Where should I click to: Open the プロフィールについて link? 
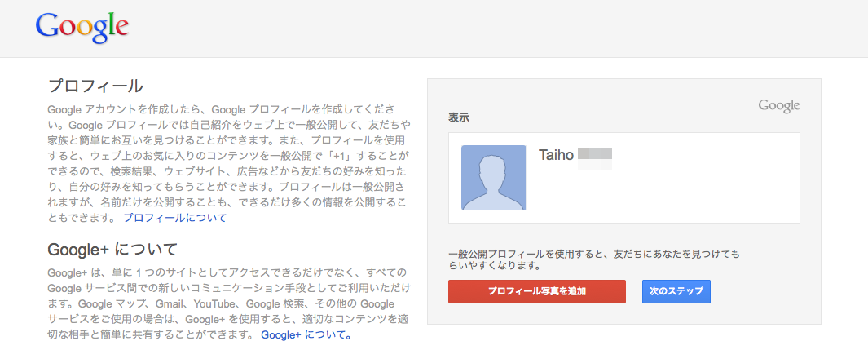coord(174,218)
